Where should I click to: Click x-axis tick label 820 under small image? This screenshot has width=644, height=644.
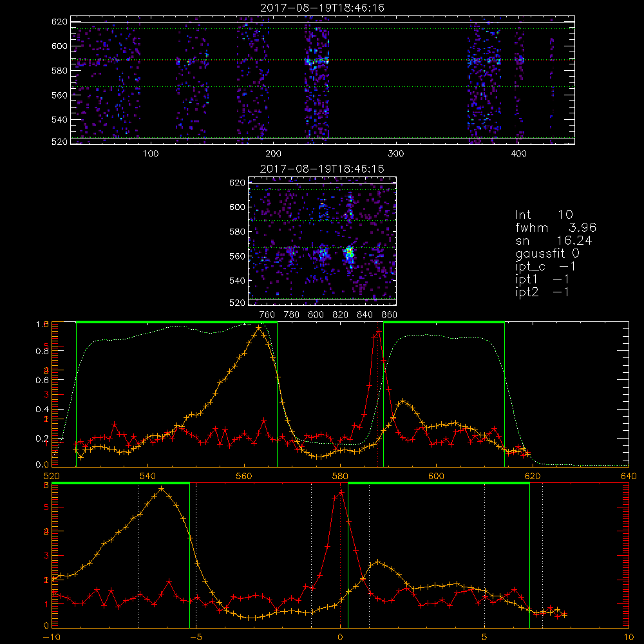tap(341, 315)
